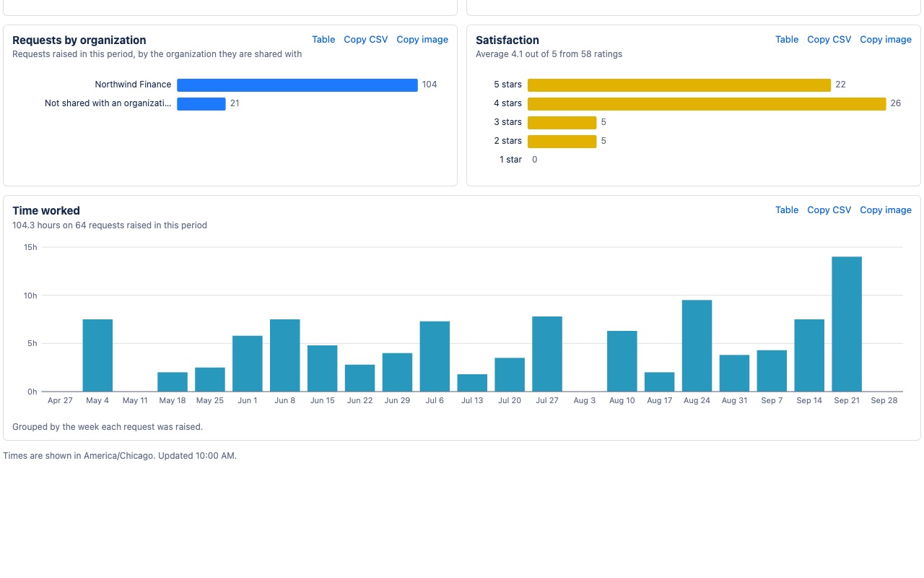Click the Jun 15 time worked bar

coord(323,368)
